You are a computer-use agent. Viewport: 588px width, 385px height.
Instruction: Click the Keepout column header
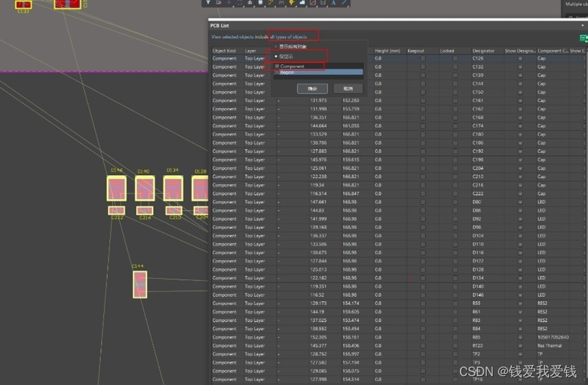(x=416, y=51)
